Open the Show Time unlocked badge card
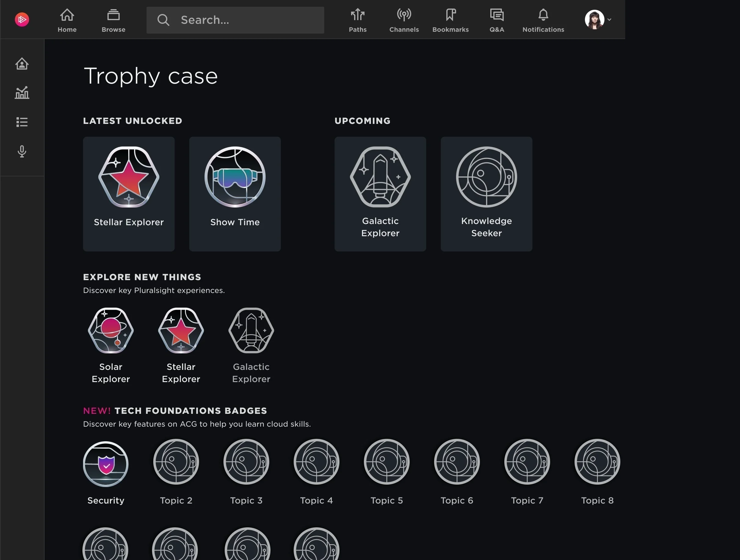 click(235, 193)
